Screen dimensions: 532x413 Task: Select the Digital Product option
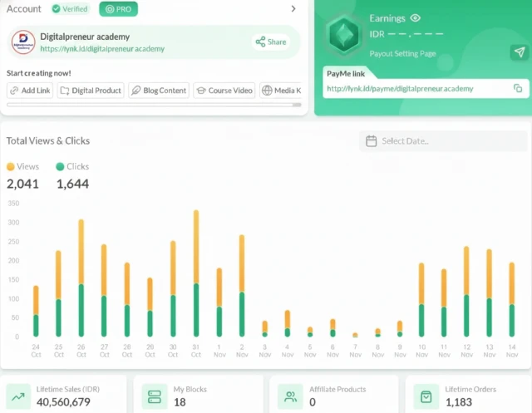point(91,91)
